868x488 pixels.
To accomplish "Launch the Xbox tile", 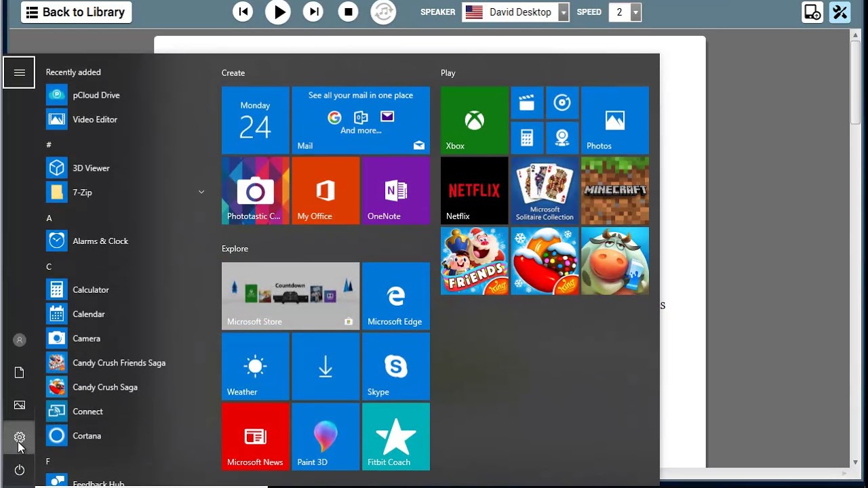I will pos(475,120).
